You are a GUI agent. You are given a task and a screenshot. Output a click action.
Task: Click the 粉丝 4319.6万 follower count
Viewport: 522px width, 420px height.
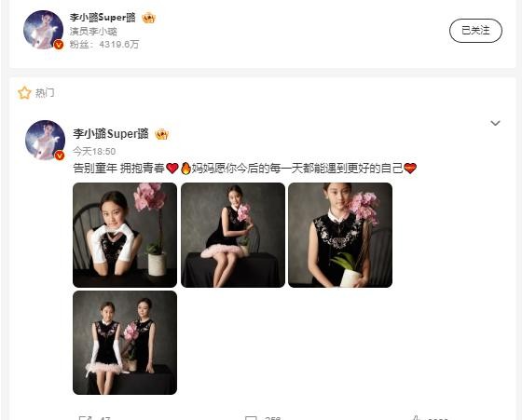pos(104,44)
